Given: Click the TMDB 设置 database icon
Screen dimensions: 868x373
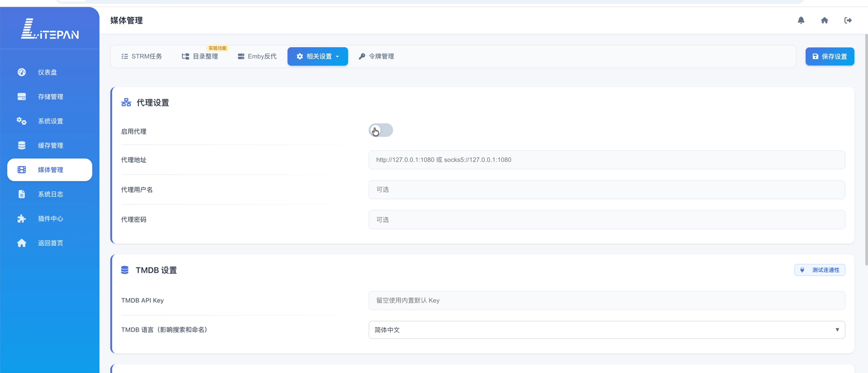Looking at the screenshot, I should (x=125, y=270).
